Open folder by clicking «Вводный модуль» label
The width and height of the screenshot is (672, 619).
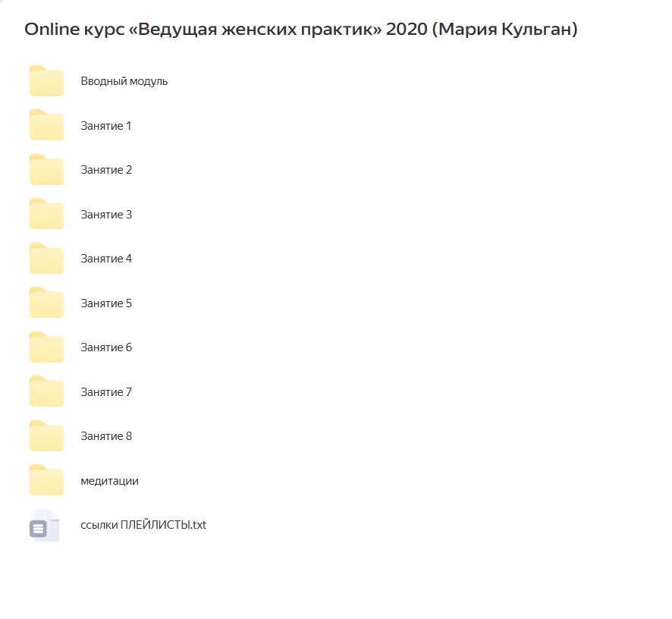pyautogui.click(x=124, y=80)
